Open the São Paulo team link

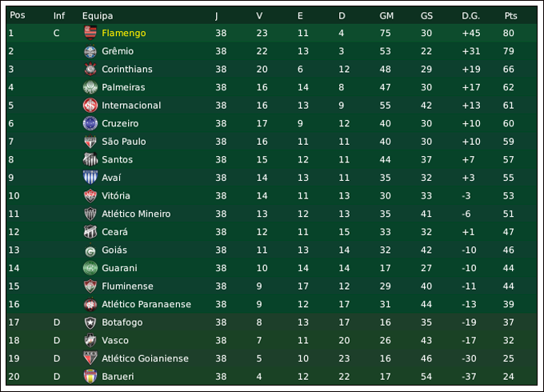click(123, 142)
